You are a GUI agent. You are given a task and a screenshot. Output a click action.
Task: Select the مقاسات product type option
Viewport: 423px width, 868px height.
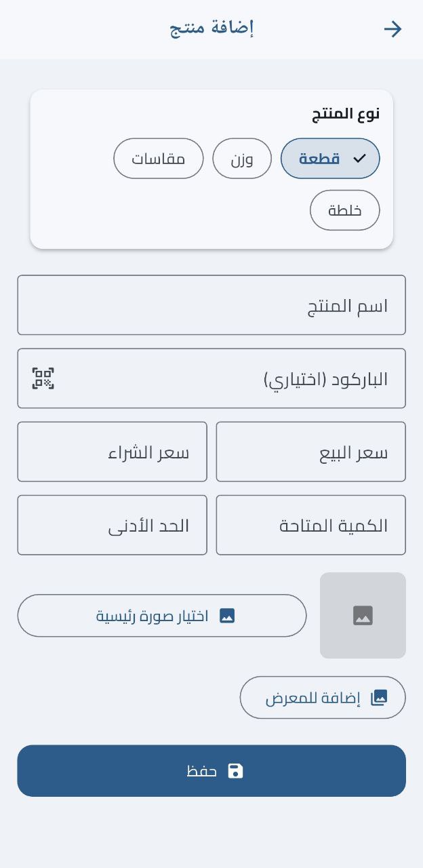(158, 158)
